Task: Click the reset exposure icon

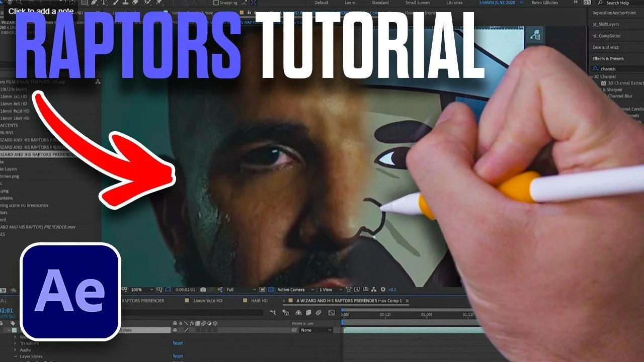Action: tap(383, 290)
